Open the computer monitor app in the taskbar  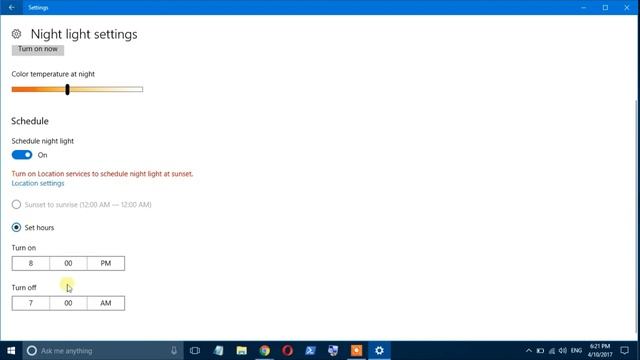333,351
